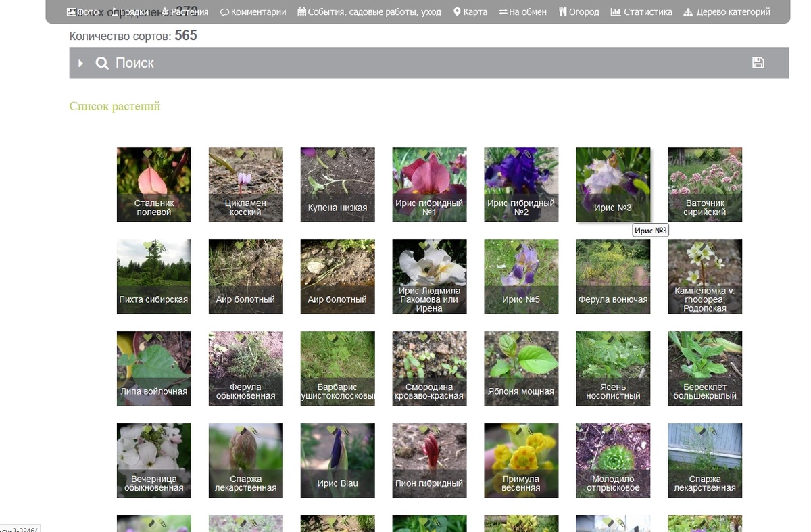Click the Смородина кроваво-красная caption
811x532 pixels.
coord(429,391)
